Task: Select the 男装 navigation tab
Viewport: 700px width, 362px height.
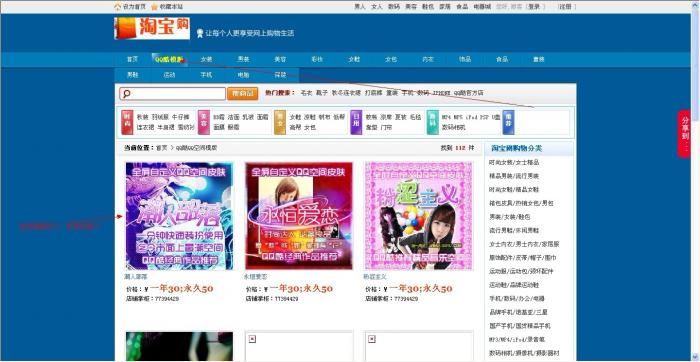Action: pyautogui.click(x=243, y=59)
